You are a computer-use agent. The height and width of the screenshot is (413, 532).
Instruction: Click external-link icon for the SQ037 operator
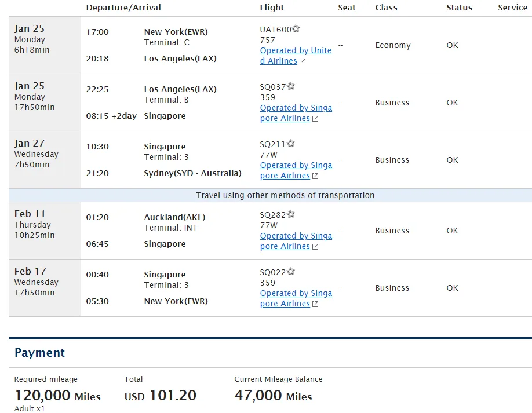[315, 119]
